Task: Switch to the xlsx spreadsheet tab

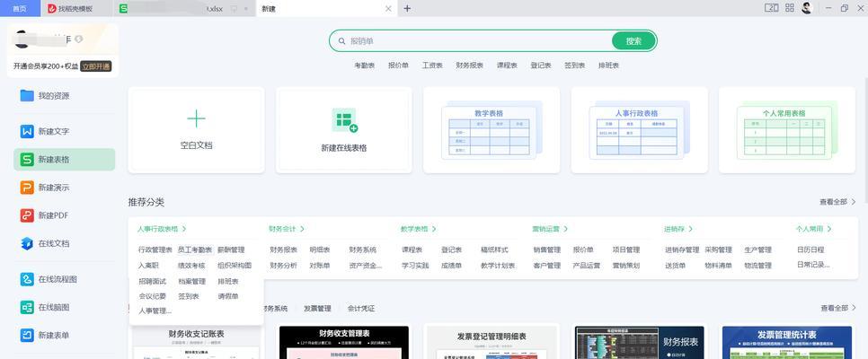Action: tap(184, 8)
